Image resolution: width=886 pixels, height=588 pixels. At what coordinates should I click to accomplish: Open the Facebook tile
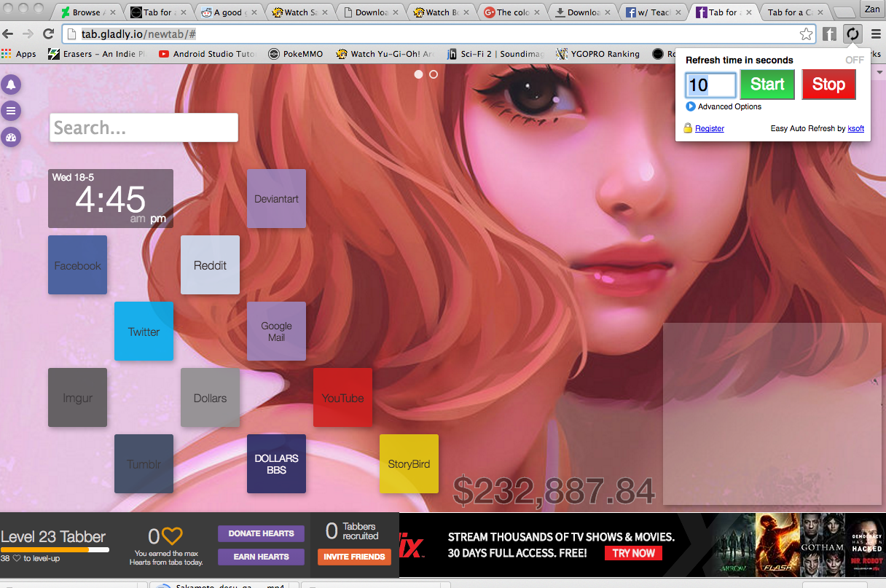click(77, 265)
